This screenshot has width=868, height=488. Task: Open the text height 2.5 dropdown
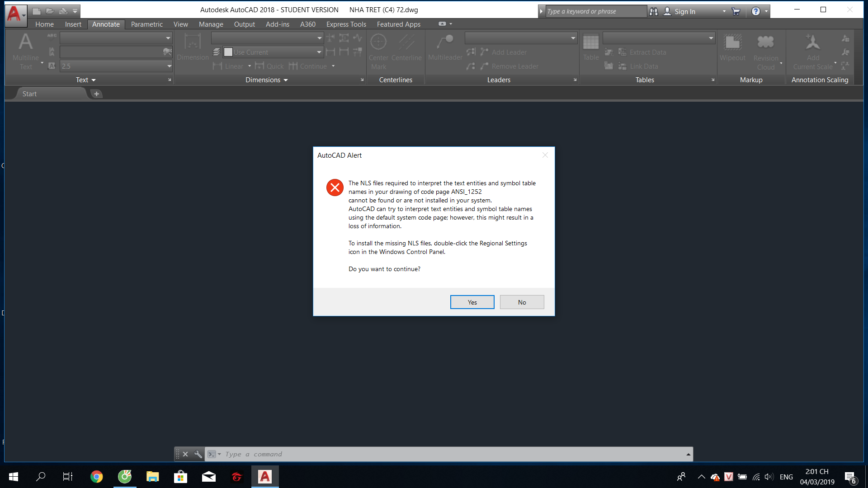click(169, 66)
